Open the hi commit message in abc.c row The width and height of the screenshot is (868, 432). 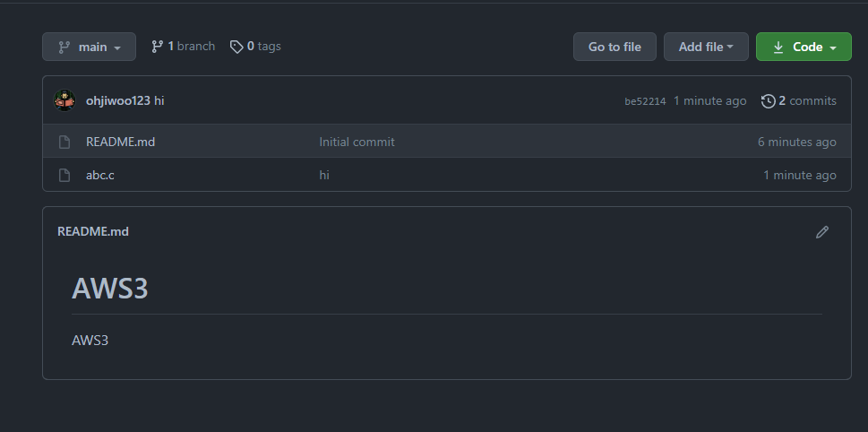(324, 175)
